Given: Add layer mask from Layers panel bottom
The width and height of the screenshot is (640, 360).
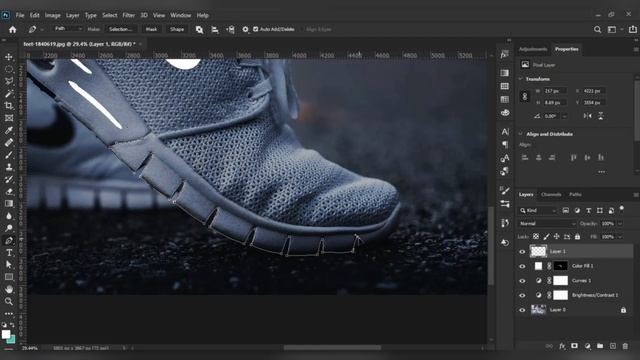Looking at the screenshot, I should coord(574,346).
